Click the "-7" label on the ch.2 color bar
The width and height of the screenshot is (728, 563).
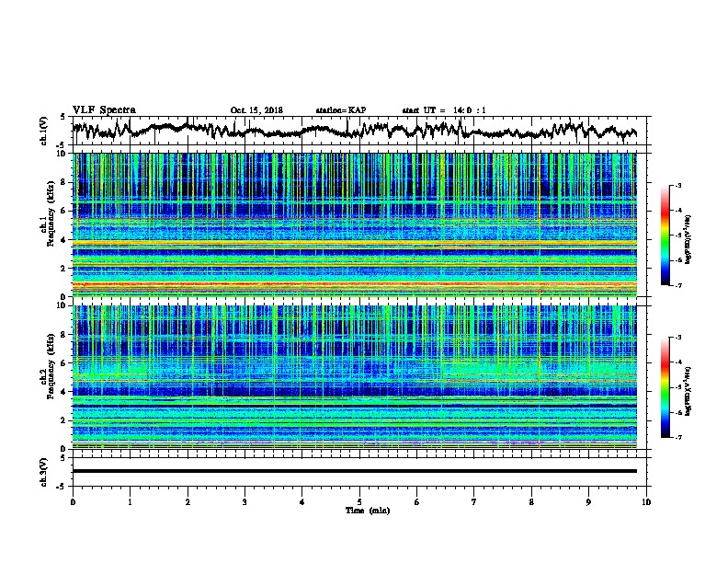pyautogui.click(x=677, y=437)
